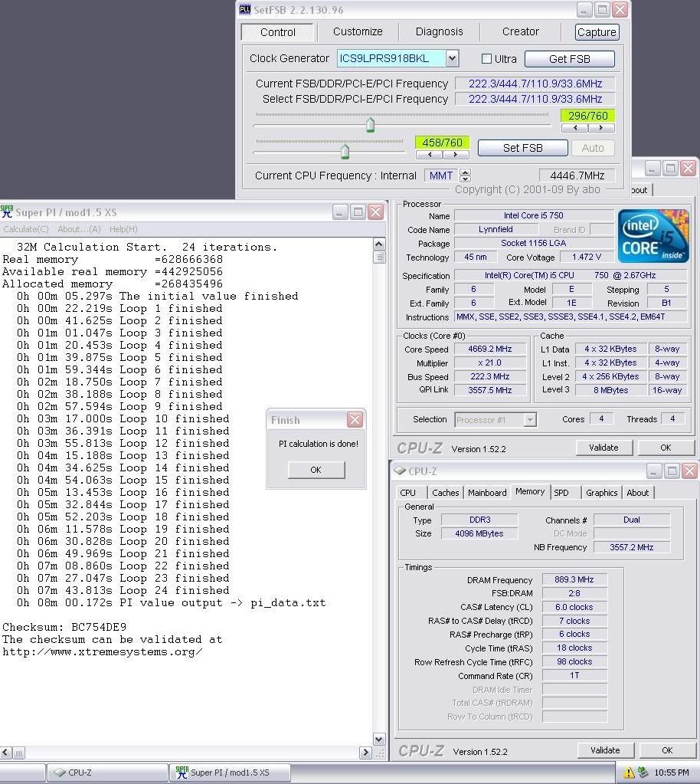
Task: Click the slider thumb for the 296/760 value
Action: tap(370, 124)
